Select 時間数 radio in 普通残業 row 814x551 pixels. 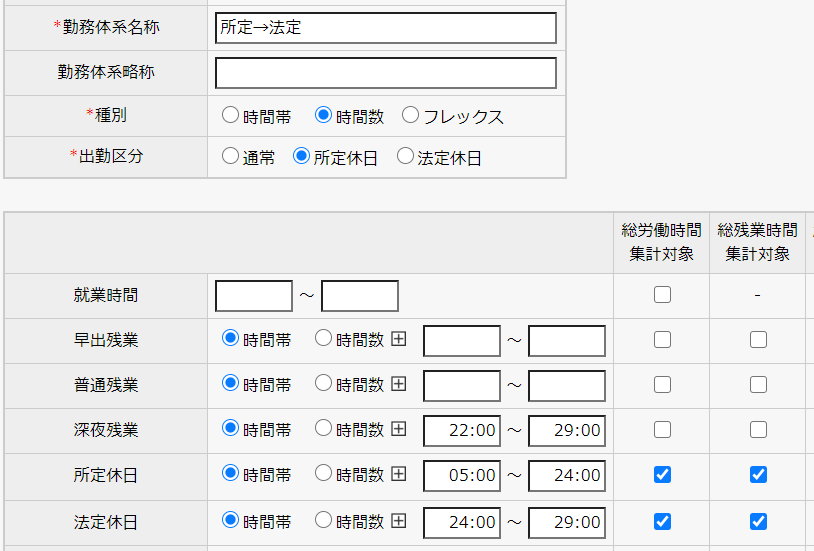point(323,383)
